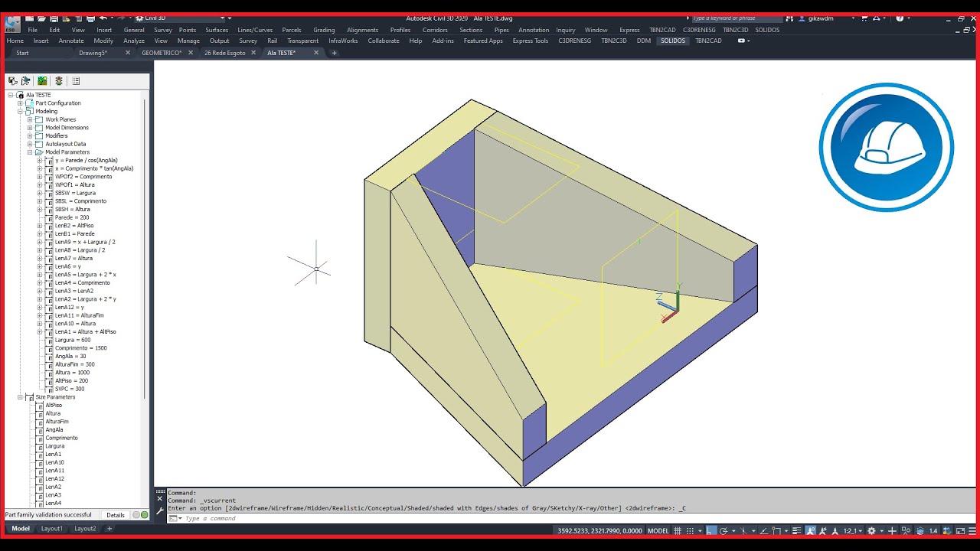980x551 pixels.
Task: Toggle the drawing Grid display in status bar
Action: click(x=678, y=530)
